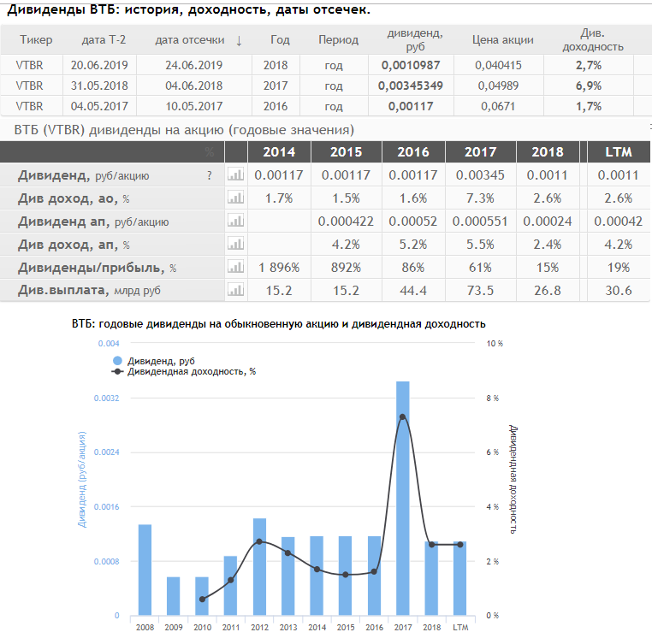
Task: Open chart icon in Дивиденд руб/акцию row
Action: pyautogui.click(x=235, y=174)
